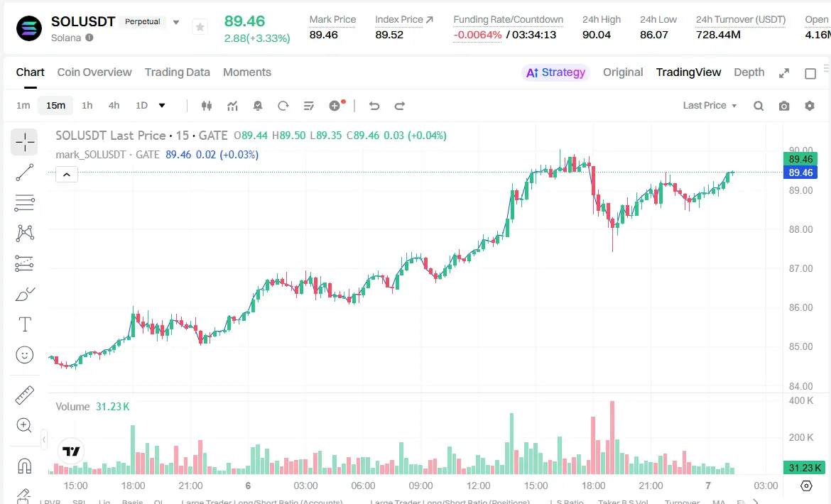This screenshot has height=504, width=831.
Task: Click the square layout icon beside fullscreen
Action: coord(810,74)
